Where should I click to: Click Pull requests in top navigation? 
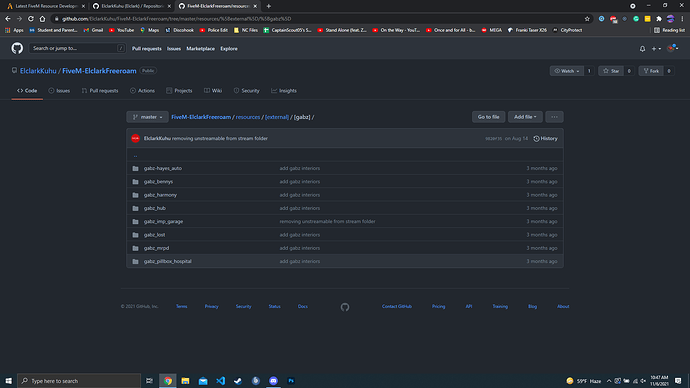147,49
